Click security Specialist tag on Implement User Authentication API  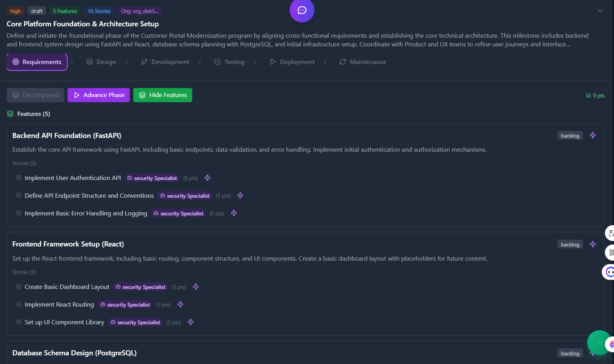[152, 178]
